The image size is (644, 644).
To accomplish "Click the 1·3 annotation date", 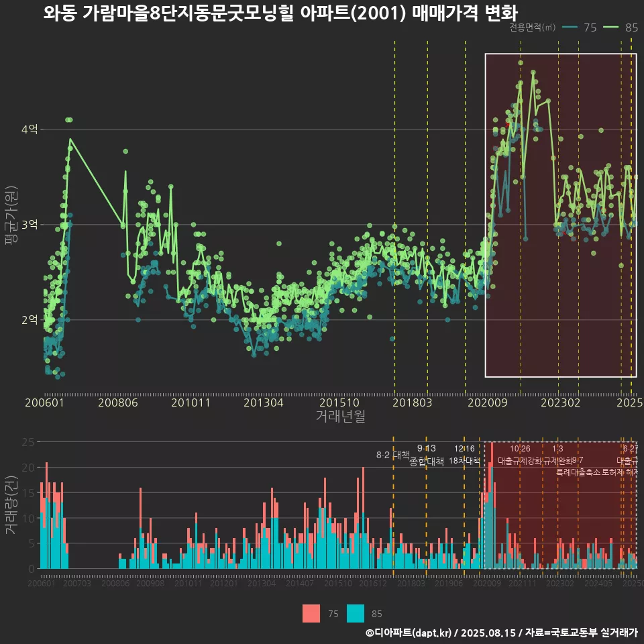I will 557,449.
